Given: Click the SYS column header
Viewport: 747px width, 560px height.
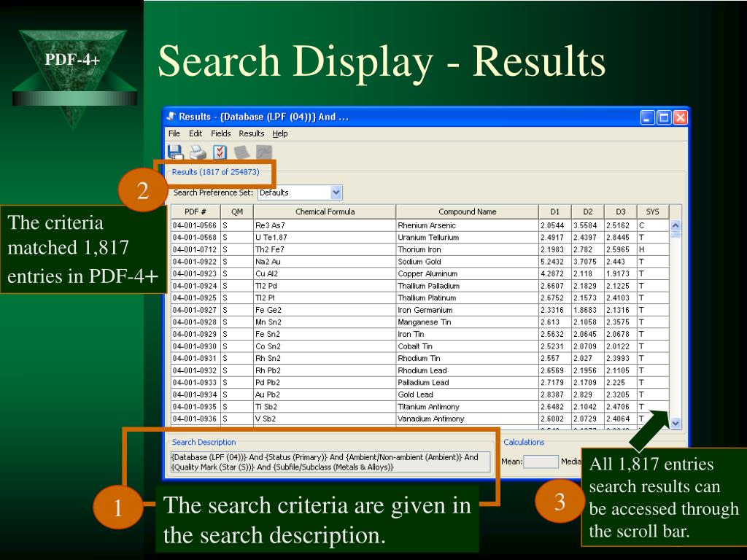Looking at the screenshot, I should point(653,212).
